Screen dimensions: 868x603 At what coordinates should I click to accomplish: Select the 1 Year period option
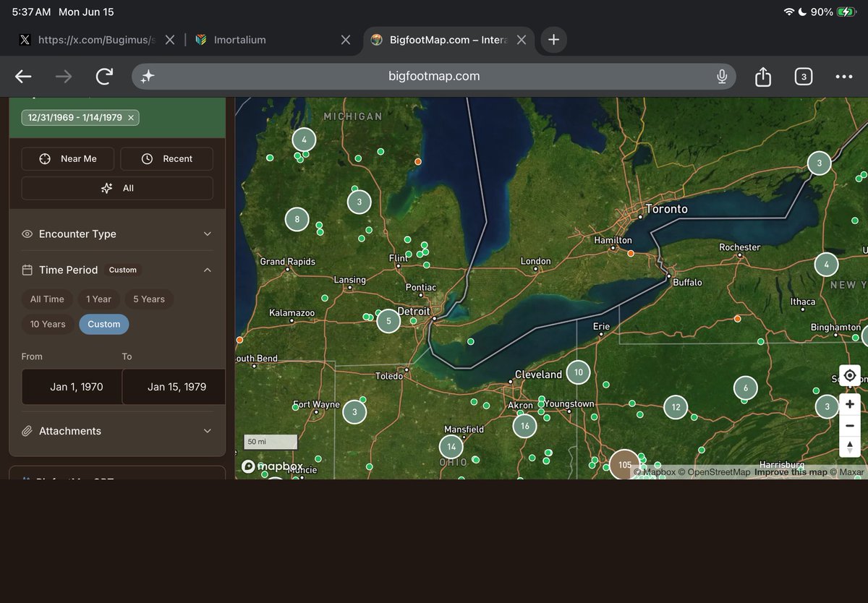click(x=98, y=299)
